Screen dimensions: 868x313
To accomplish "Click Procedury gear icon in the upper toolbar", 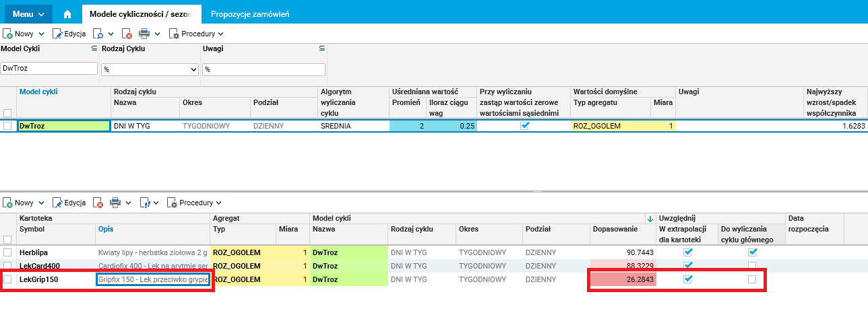I will 174,33.
